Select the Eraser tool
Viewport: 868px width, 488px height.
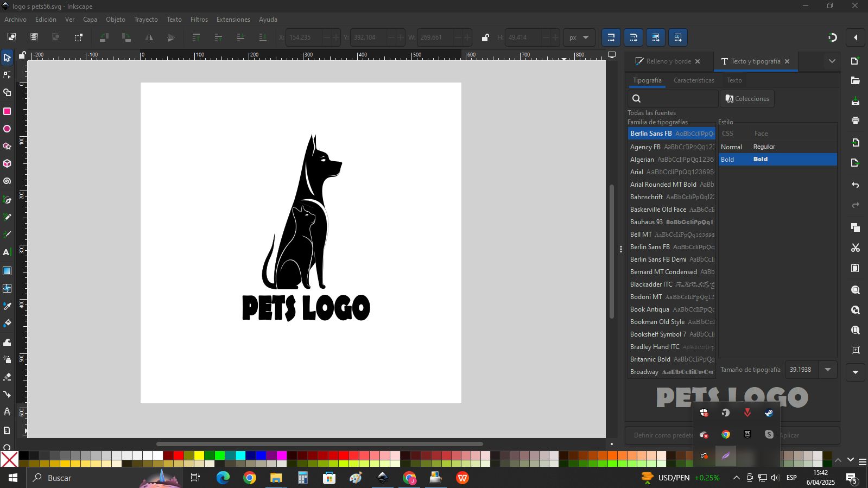coord(7,377)
